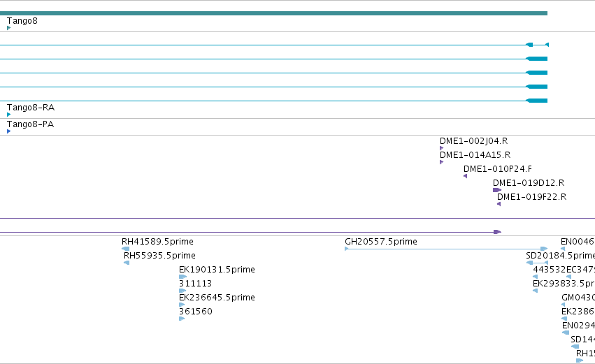Open the RH41589.5prime EST label
Viewport: 595px width, 364px height.
click(x=157, y=242)
